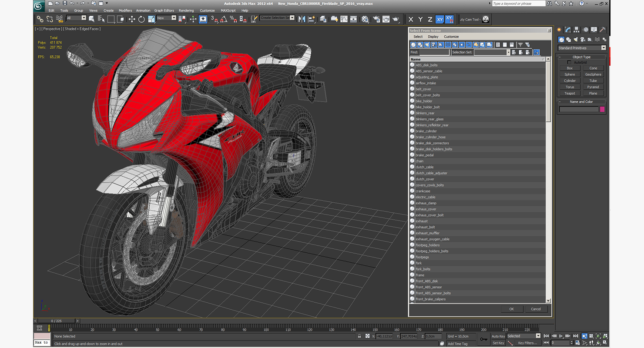Image resolution: width=644 pixels, height=348 pixels.
Task: Click the Find input field
Action: [434, 52]
